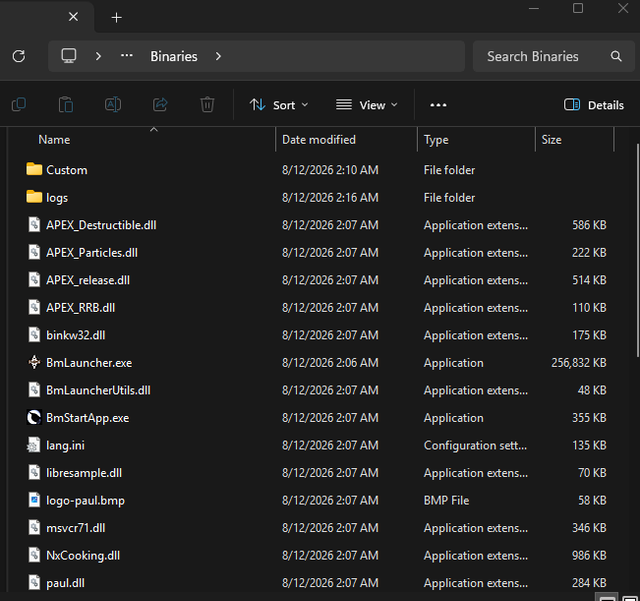This screenshot has height=601, width=640.
Task: Click the Refresh button
Action: (19, 56)
